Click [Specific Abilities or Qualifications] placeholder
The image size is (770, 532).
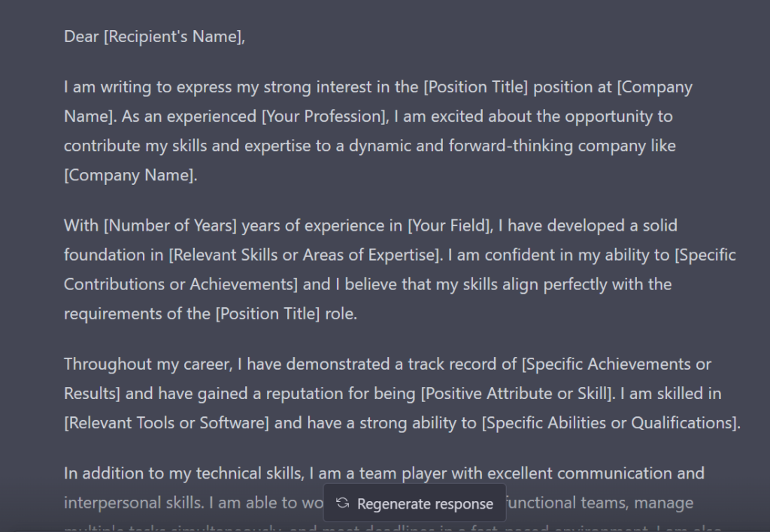[611, 422]
